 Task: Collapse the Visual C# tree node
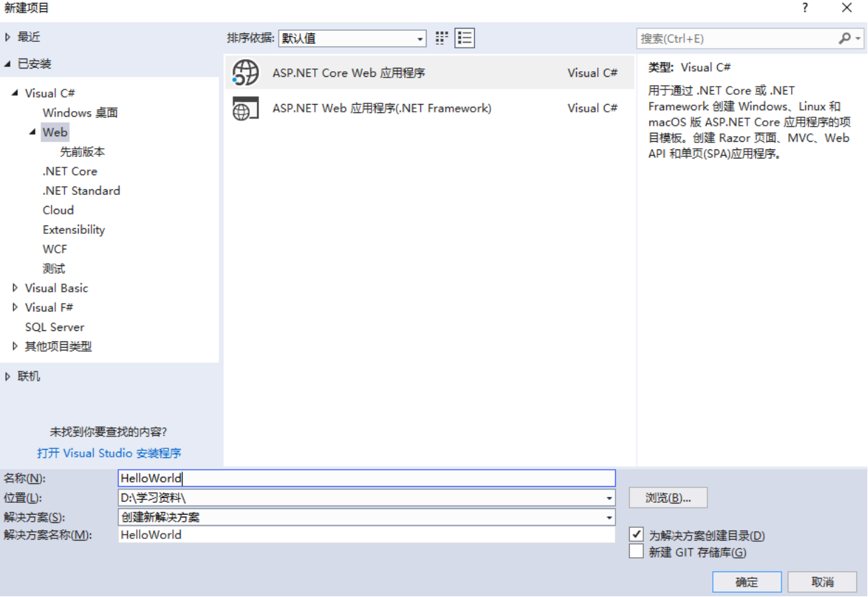16,93
